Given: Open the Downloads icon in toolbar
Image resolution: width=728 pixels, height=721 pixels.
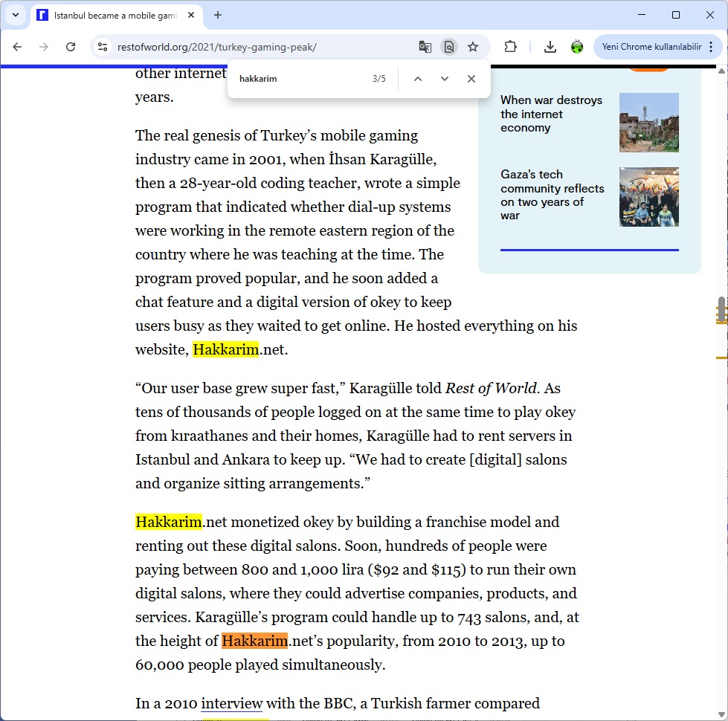Looking at the screenshot, I should pyautogui.click(x=550, y=47).
